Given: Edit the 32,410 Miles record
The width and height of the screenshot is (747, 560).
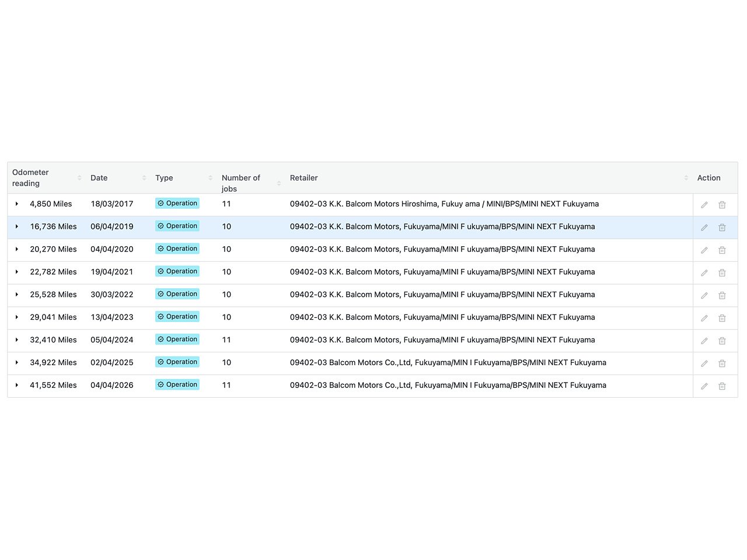Looking at the screenshot, I should [704, 341].
